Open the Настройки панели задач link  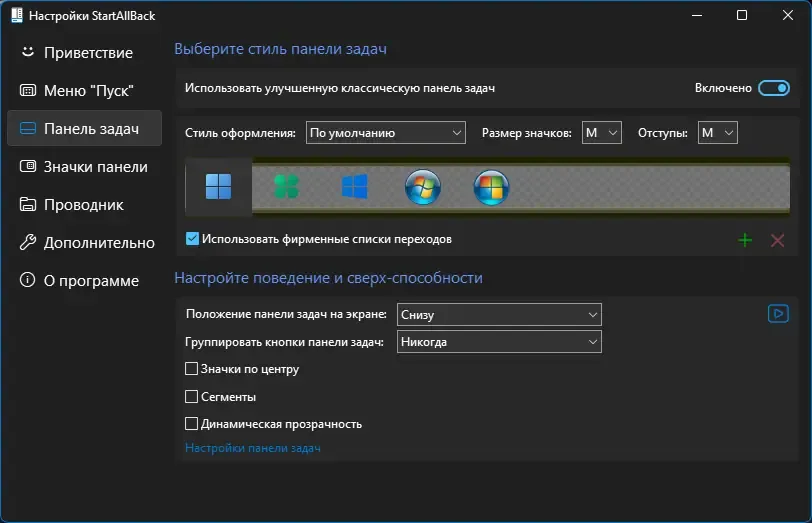(x=253, y=448)
